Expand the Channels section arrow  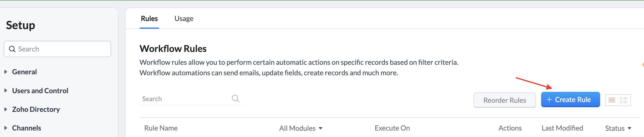click(6, 128)
